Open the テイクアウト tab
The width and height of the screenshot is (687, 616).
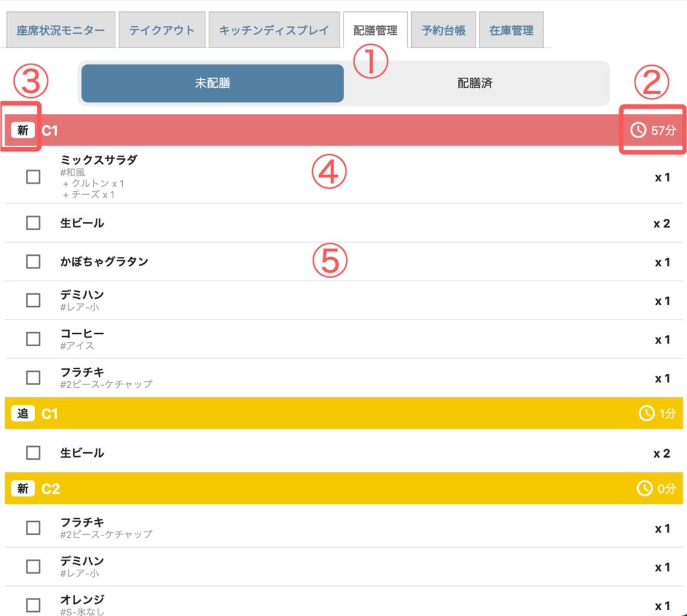(162, 30)
